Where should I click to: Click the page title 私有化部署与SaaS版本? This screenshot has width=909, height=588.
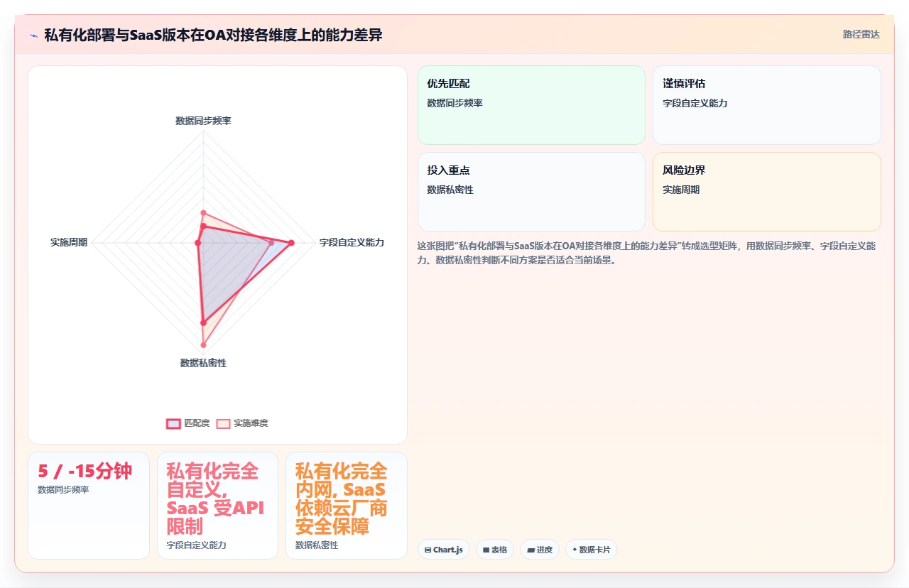point(213,35)
